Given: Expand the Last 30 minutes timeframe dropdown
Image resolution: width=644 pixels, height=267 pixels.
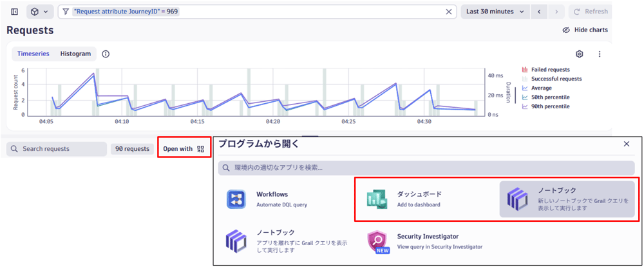Looking at the screenshot, I should click(x=494, y=12).
